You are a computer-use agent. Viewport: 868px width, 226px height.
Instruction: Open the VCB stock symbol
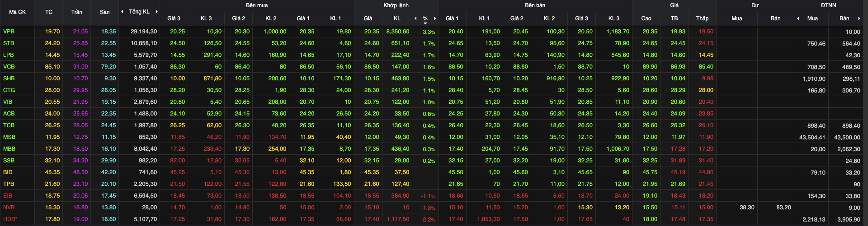click(9, 67)
